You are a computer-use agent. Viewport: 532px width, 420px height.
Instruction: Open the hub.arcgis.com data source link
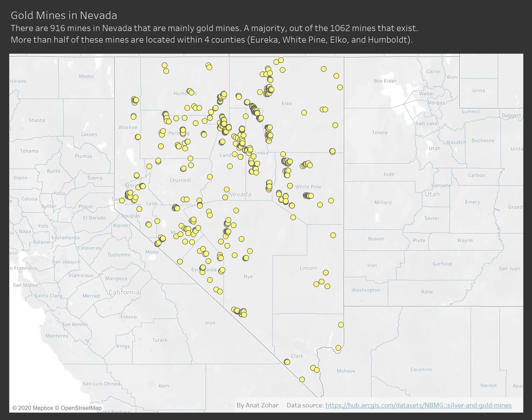[419, 405]
